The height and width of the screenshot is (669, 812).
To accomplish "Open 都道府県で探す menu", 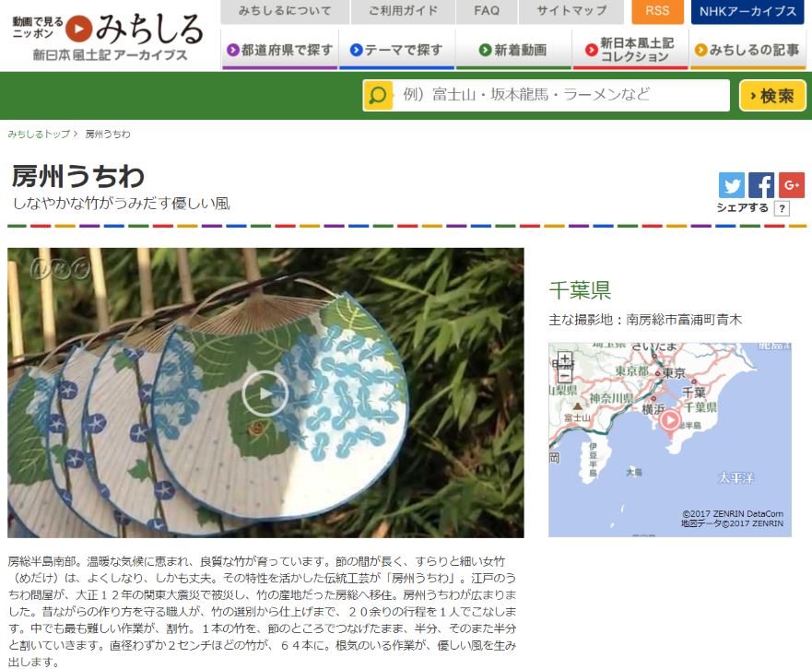I will coord(280,51).
